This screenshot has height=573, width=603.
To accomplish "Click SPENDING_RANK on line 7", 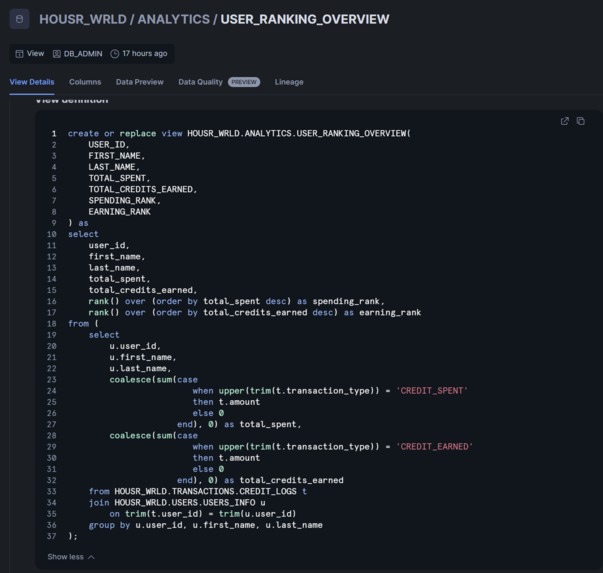I will tap(122, 200).
